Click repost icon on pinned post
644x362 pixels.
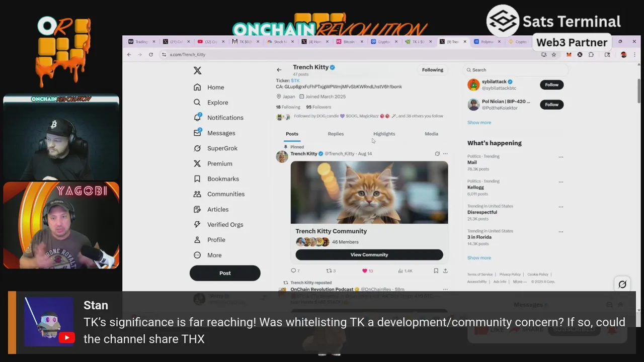click(329, 270)
